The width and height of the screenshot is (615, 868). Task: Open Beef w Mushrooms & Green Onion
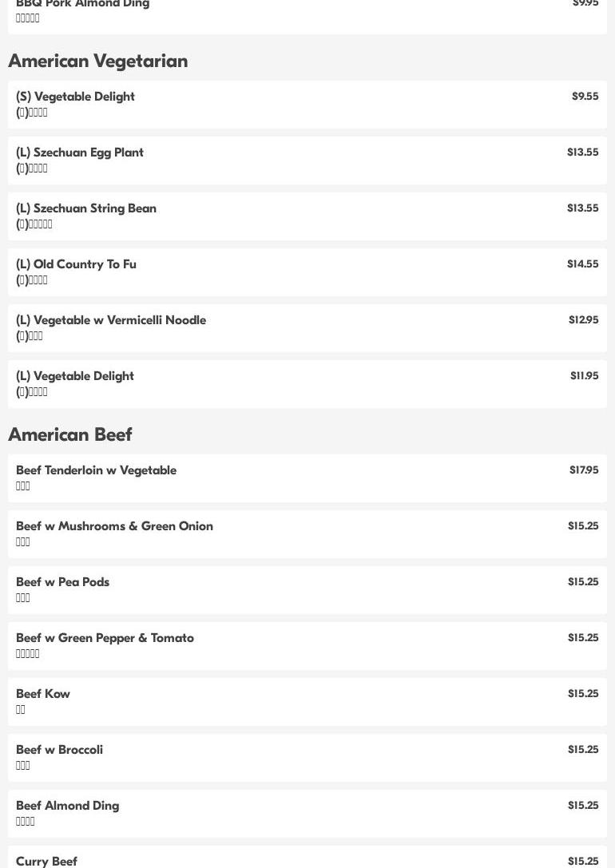click(307, 534)
